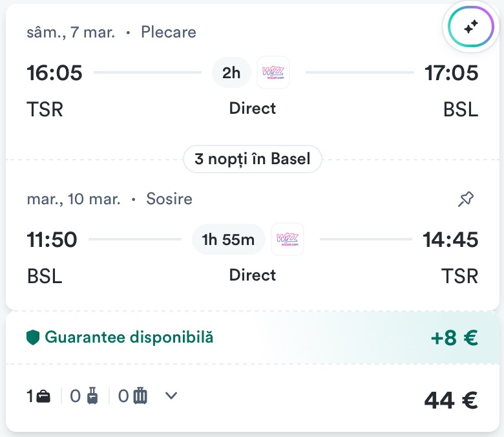
Task: Click the checked luggage suitcase icon
Action: [x=140, y=396]
